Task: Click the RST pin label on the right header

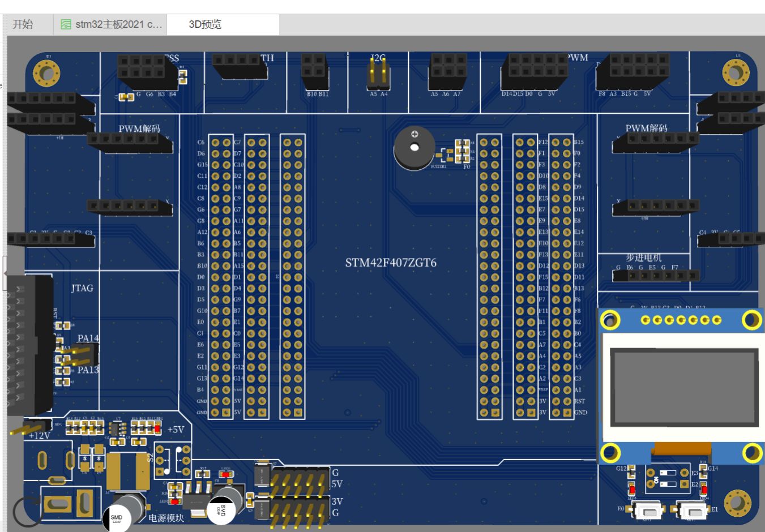Action: point(580,401)
